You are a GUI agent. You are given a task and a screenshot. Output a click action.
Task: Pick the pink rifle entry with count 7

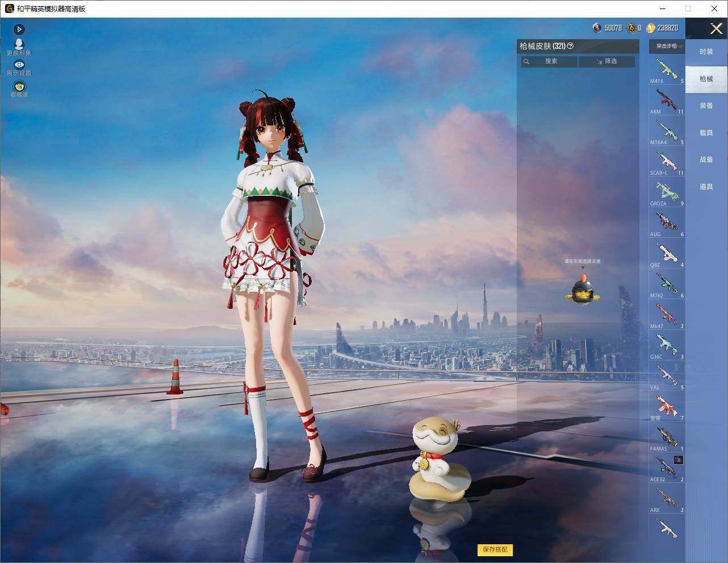click(x=667, y=407)
